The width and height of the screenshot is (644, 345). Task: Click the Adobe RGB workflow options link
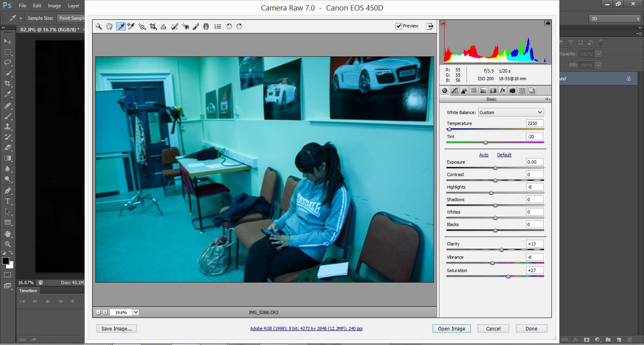pos(306,328)
